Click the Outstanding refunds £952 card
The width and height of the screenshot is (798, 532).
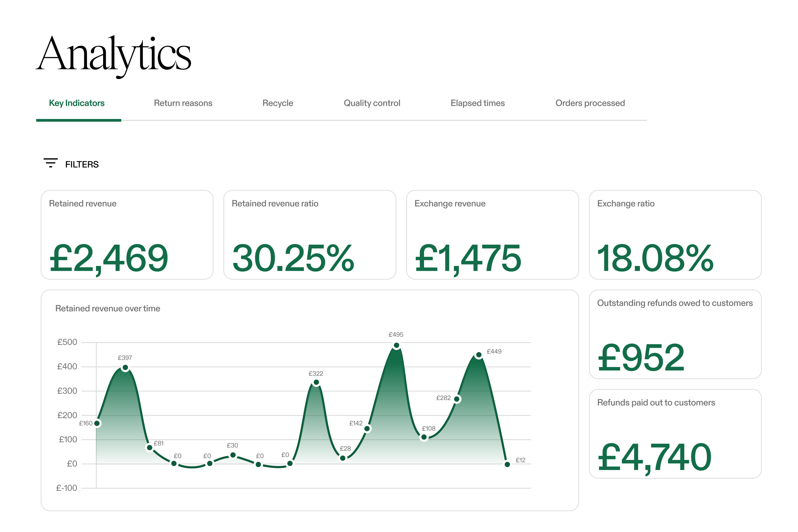[x=675, y=334]
